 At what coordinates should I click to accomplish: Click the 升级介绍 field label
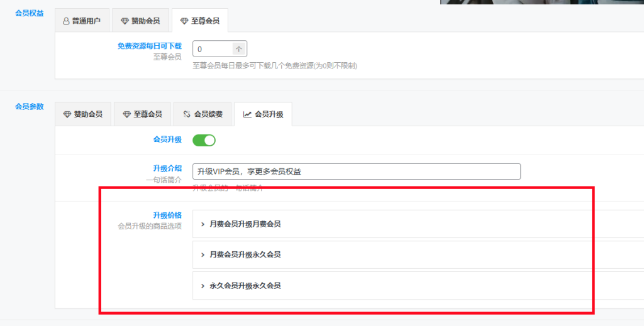coord(167,168)
